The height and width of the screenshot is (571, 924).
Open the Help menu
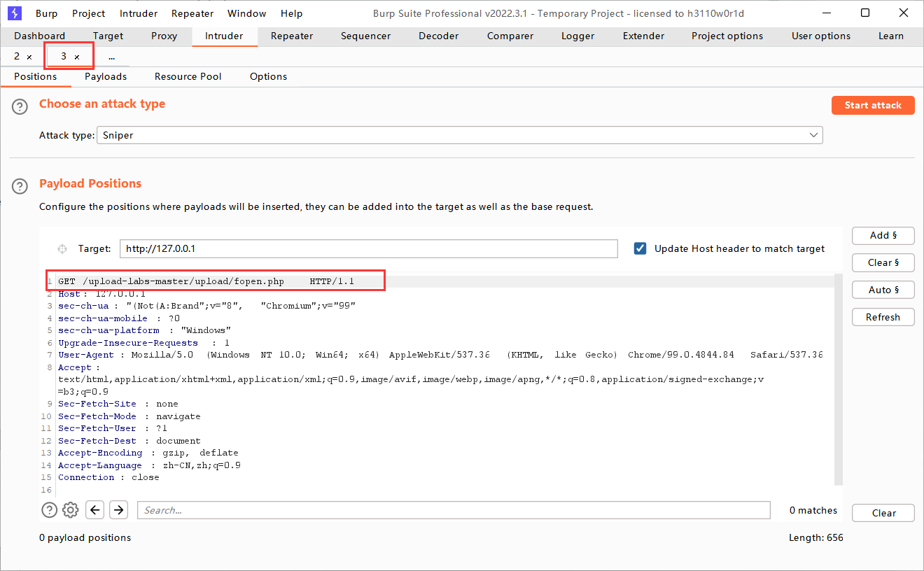(291, 13)
